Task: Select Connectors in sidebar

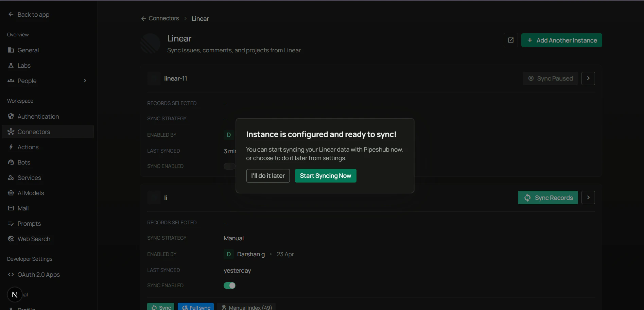Action: 48,132
